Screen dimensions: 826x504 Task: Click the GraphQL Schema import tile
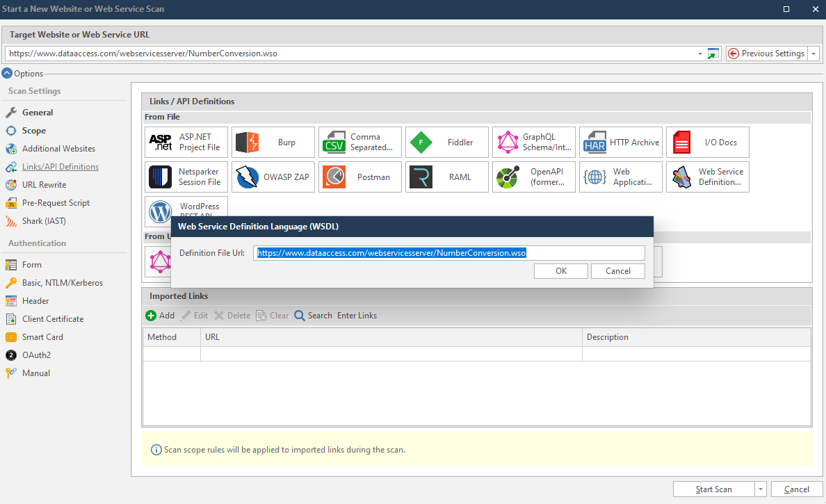533,142
